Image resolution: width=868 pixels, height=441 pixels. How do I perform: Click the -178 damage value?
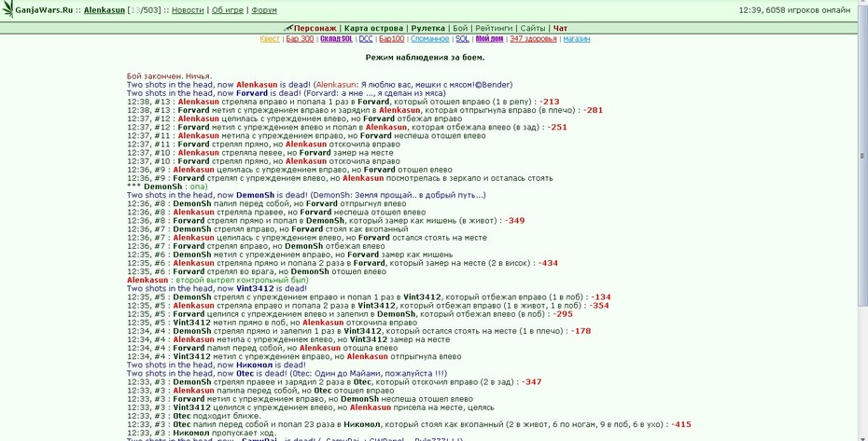pos(581,331)
